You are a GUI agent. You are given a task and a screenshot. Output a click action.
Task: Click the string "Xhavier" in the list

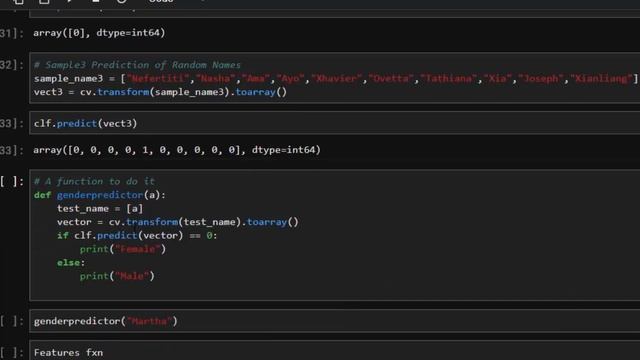[337, 78]
